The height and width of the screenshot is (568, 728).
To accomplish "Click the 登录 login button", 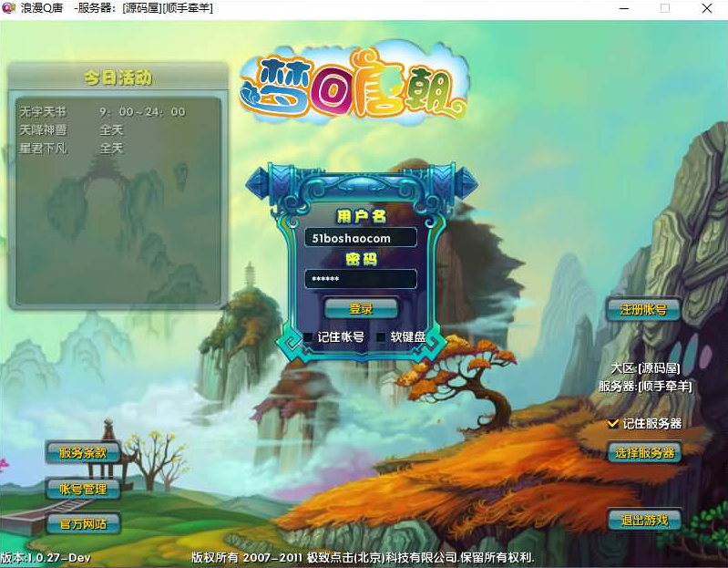I will (361, 308).
